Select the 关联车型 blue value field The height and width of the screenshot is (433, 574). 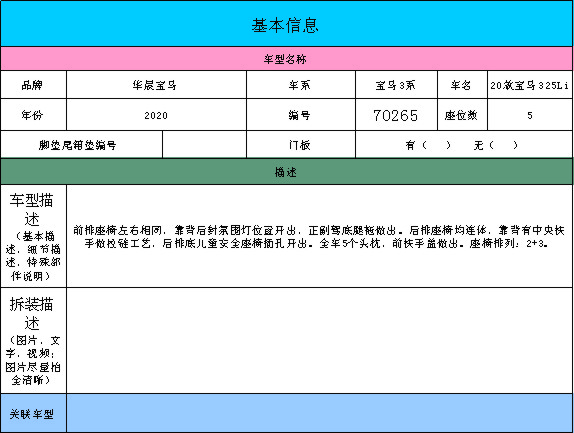pos(319,413)
